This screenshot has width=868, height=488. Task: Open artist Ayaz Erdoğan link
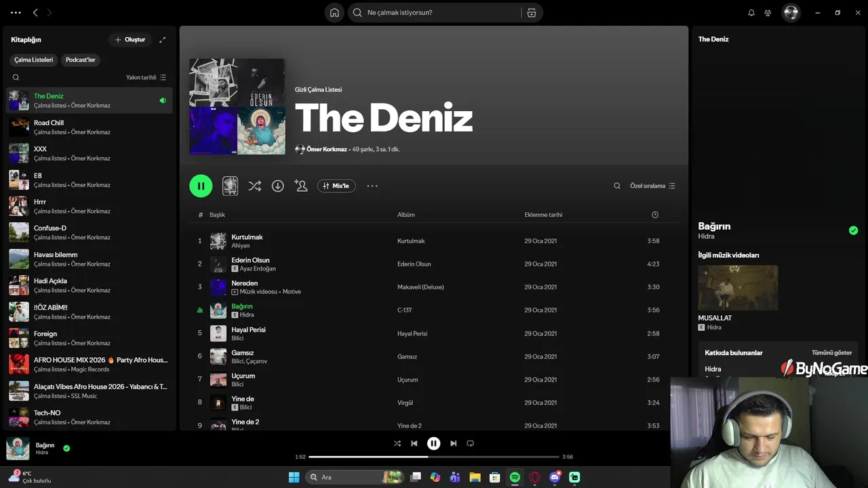258,269
